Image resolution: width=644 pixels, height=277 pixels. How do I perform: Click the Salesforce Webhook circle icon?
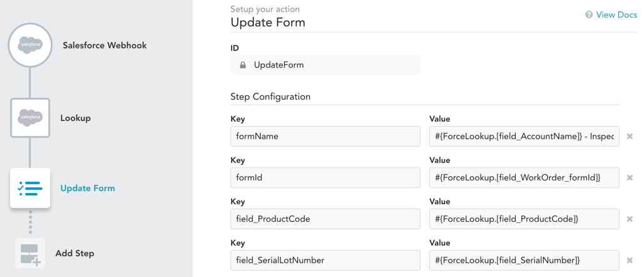tap(30, 45)
